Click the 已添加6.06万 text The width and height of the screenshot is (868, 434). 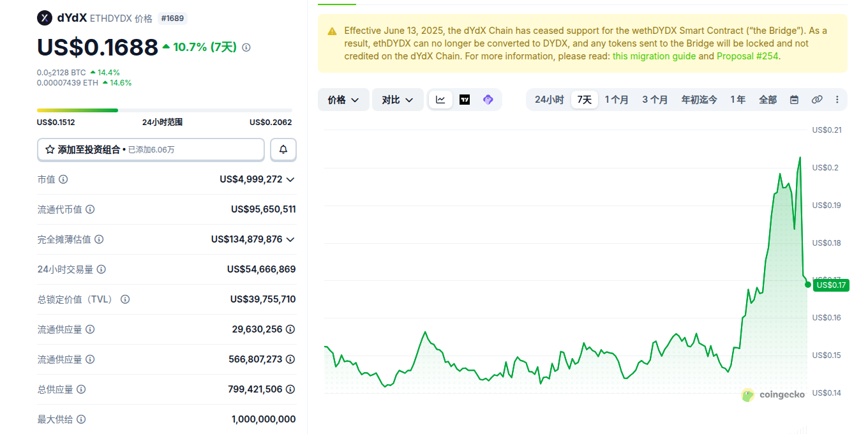[151, 150]
